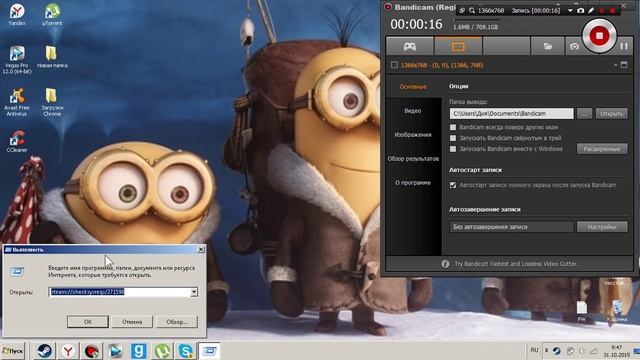The image size is (640, 360).
Task: Click the Открыть button in Bandicam
Action: point(611,113)
